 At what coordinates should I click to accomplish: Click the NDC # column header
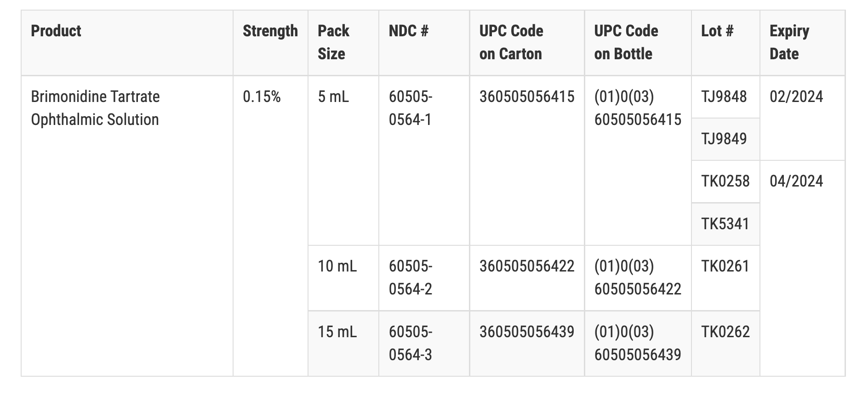[x=408, y=31]
